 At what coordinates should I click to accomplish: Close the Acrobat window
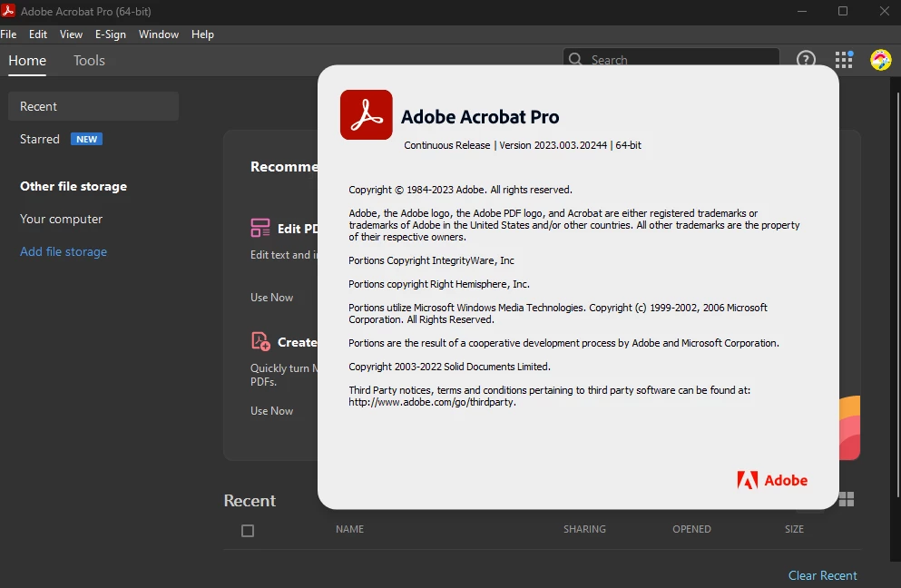point(885,11)
